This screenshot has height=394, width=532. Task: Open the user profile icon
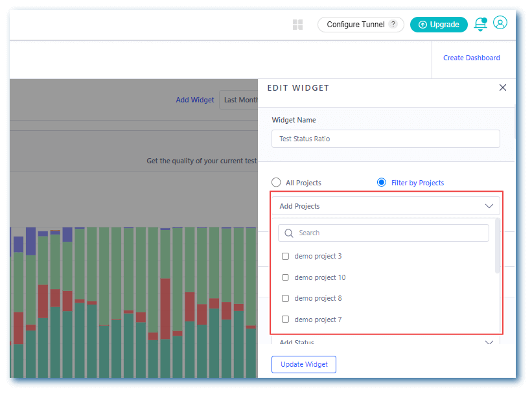coord(500,23)
